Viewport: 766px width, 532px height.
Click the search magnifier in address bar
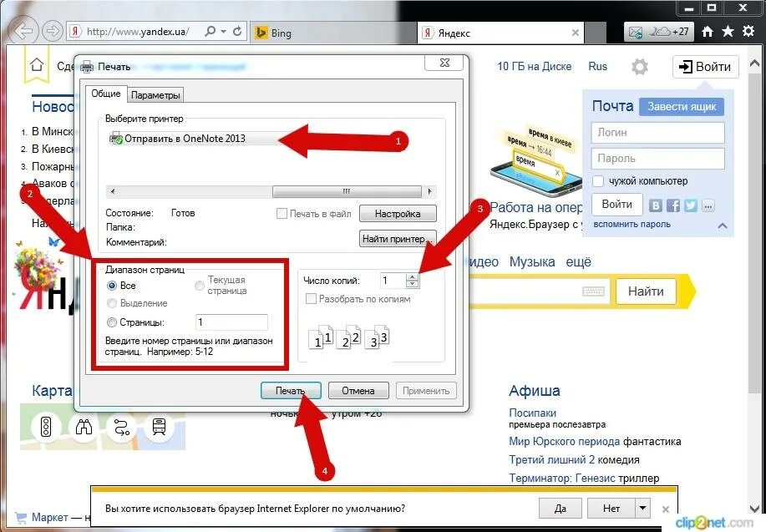pyautogui.click(x=210, y=32)
